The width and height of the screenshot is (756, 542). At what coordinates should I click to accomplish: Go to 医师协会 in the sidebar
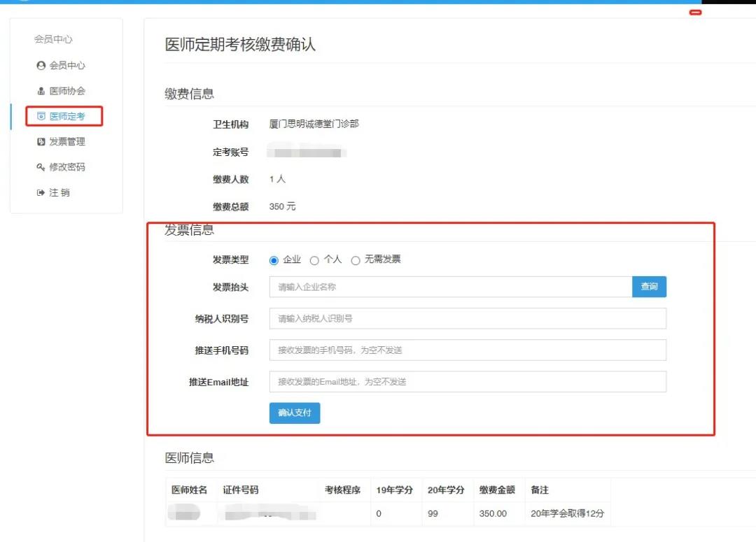pyautogui.click(x=66, y=91)
